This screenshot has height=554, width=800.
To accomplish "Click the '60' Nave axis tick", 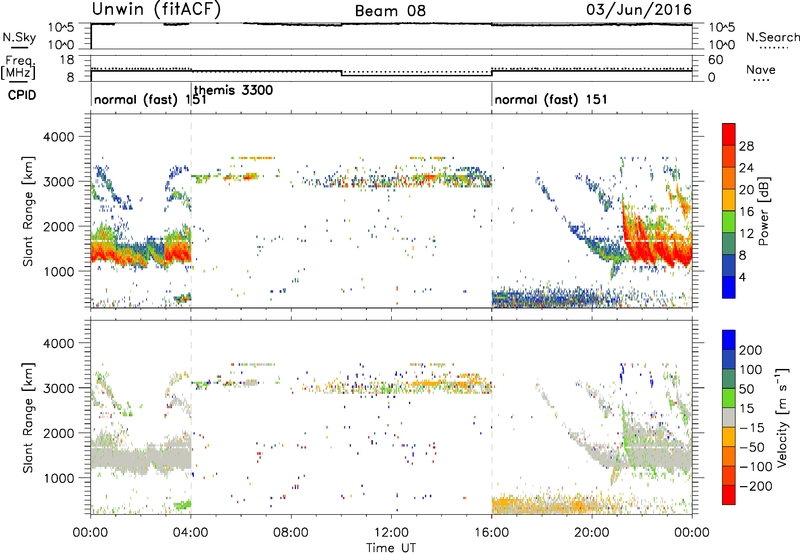I will point(716,60).
